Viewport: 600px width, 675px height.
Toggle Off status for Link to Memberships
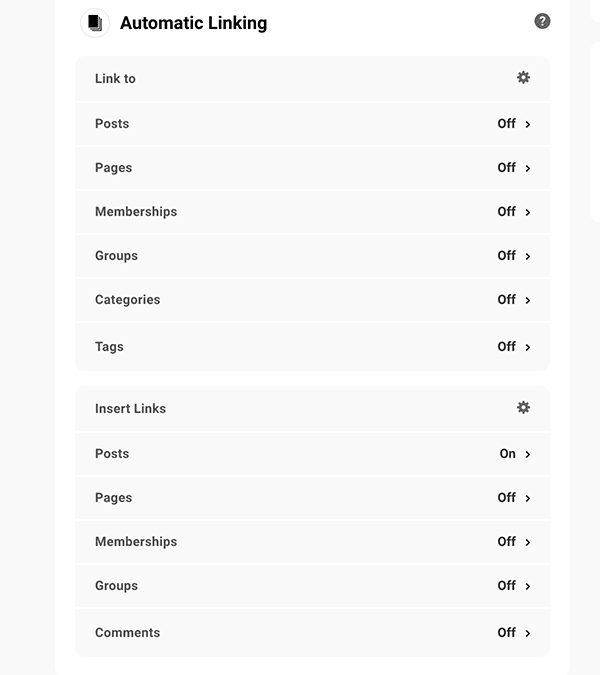click(507, 212)
